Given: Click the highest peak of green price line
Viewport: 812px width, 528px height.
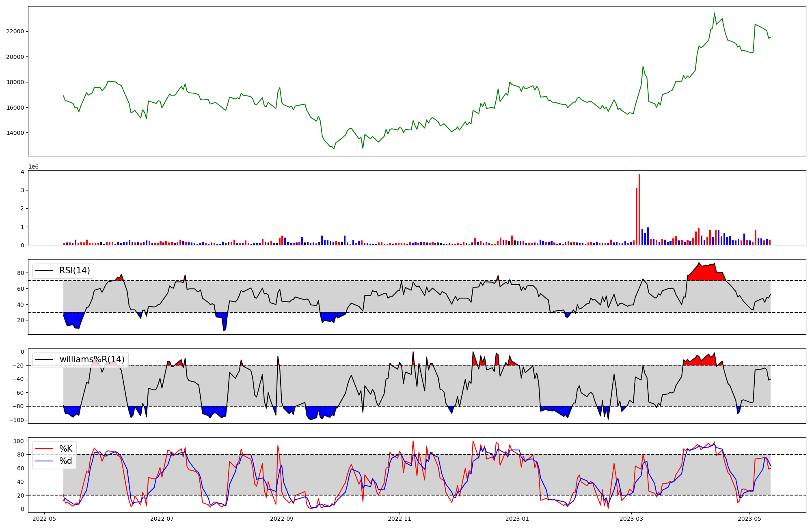Looking at the screenshot, I should (x=715, y=13).
